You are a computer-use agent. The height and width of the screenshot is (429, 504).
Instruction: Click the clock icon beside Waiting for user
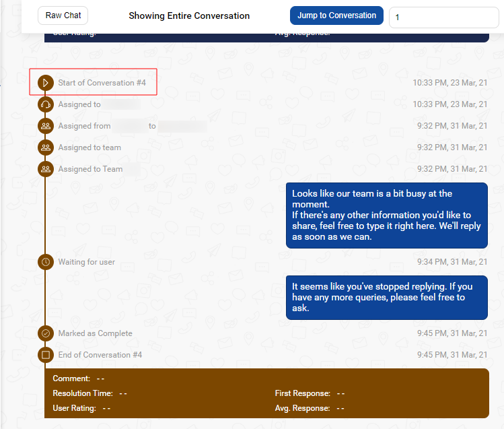tap(46, 262)
